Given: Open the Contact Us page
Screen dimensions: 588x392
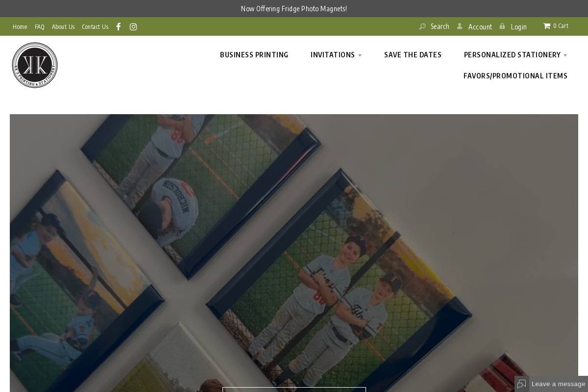Looking at the screenshot, I should [95, 27].
